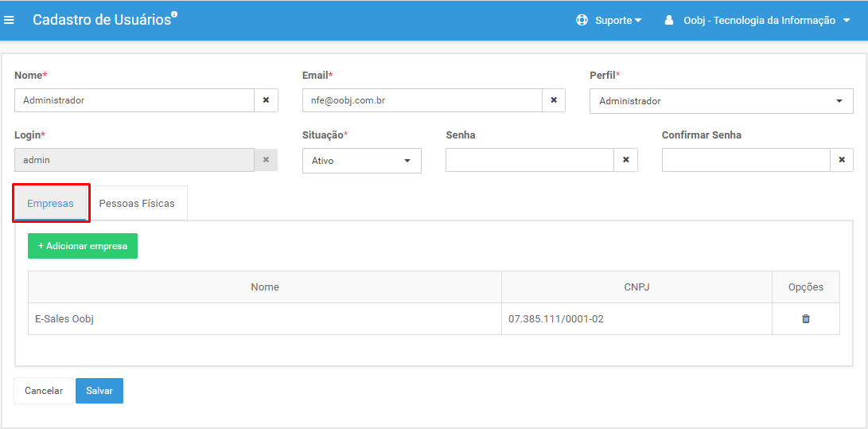Viewport: 868px width, 429px height.
Task: Expand the Perfil dropdown
Action: [722, 101]
